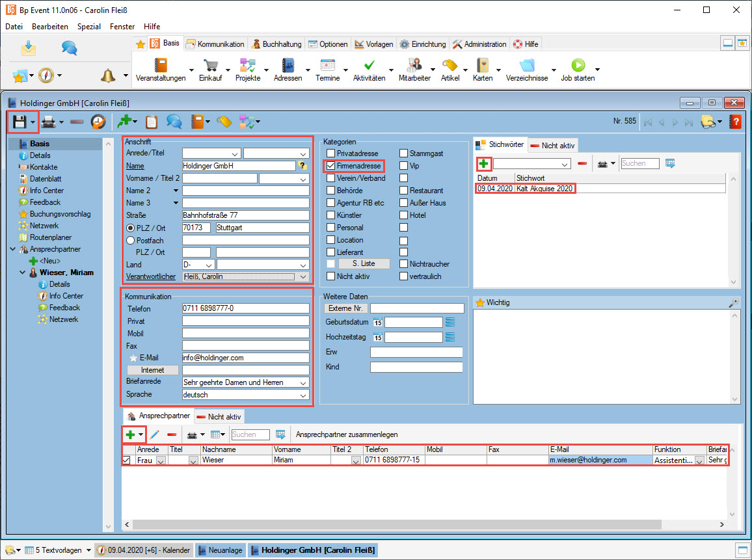Click the Termine calendar icon

pos(327,66)
